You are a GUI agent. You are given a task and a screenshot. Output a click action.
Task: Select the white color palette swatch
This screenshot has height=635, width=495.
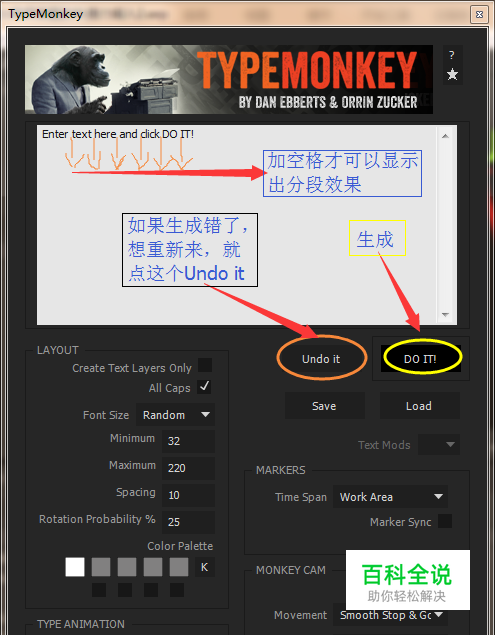tap(75, 567)
